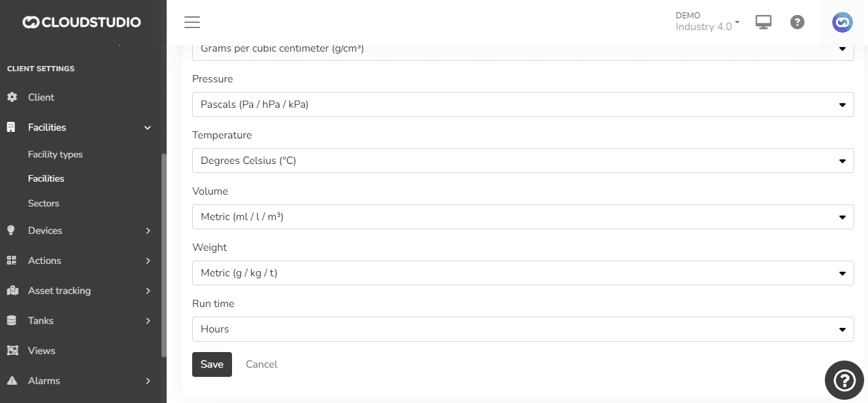The width and height of the screenshot is (868, 403).
Task: Click the Tanks database icon
Action: tap(11, 321)
